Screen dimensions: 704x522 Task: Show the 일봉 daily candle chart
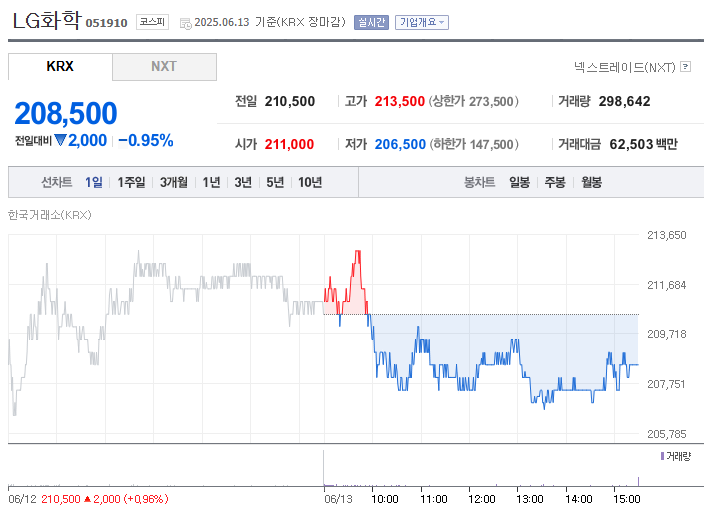coord(519,182)
